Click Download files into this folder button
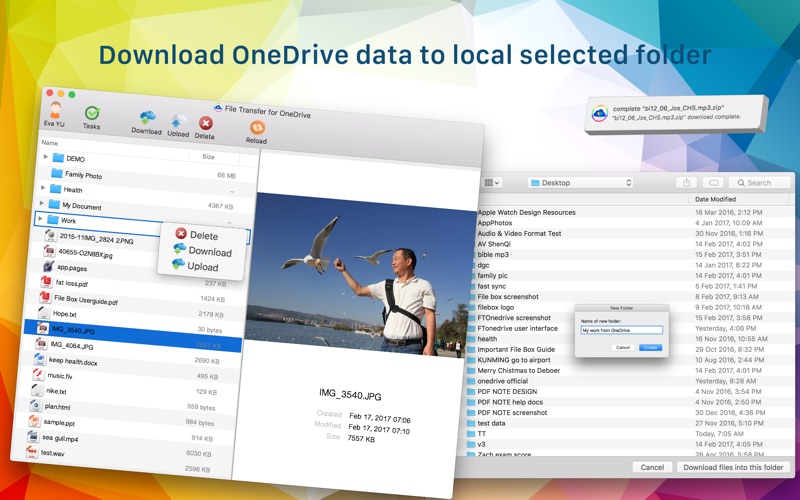This screenshot has width=800, height=500. click(733, 467)
